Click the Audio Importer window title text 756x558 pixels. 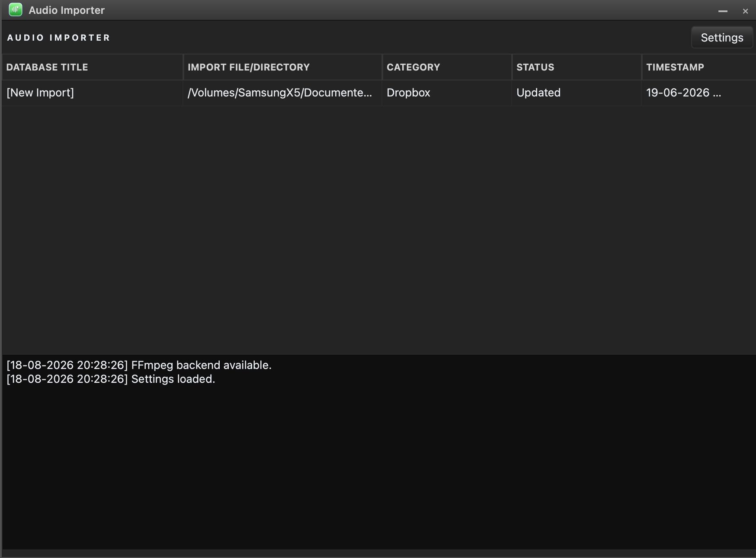tap(67, 10)
